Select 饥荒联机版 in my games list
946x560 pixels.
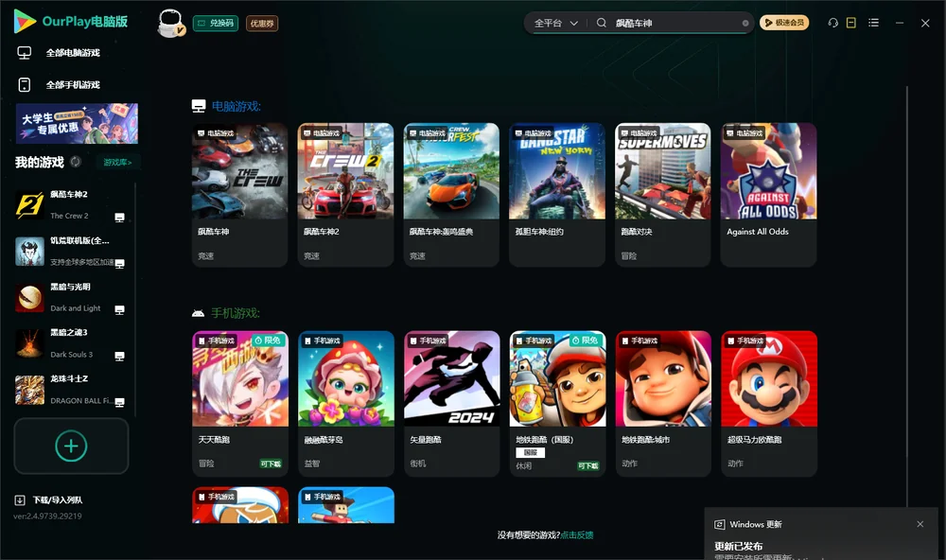(x=71, y=252)
